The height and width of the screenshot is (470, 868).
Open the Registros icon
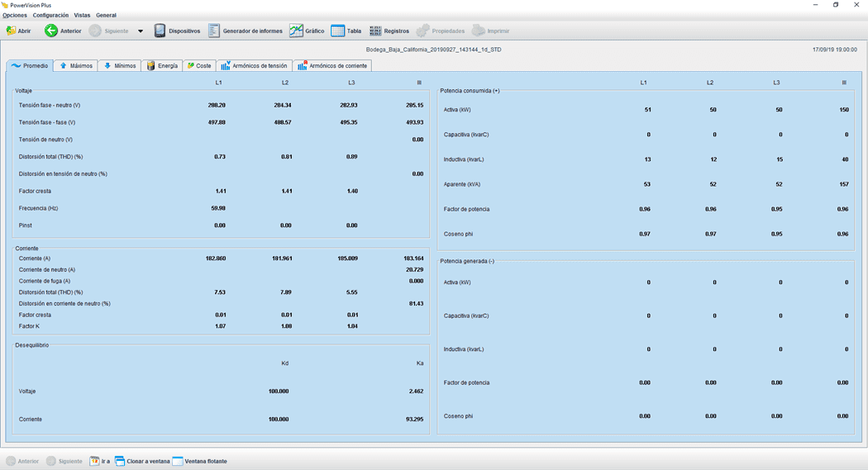click(375, 31)
